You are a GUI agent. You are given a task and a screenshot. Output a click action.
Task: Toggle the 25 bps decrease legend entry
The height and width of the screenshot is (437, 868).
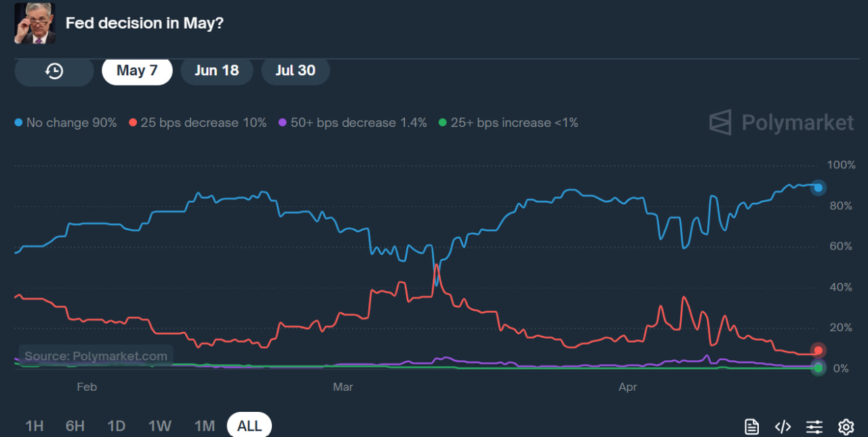click(197, 123)
